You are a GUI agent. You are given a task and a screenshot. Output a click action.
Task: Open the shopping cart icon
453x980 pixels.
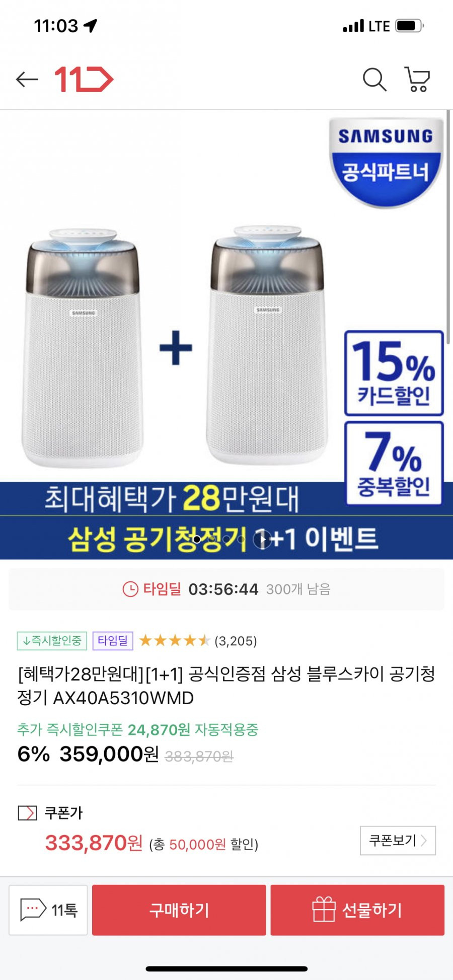coord(417,80)
